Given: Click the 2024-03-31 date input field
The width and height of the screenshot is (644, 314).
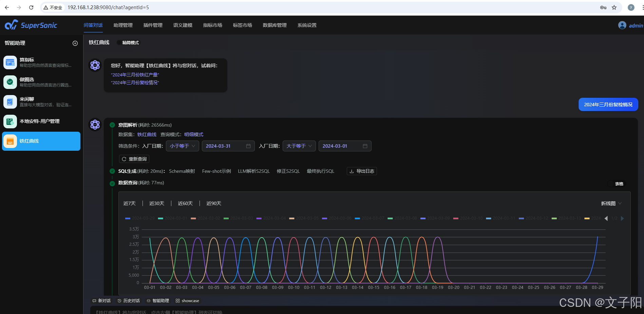Looking at the screenshot, I should click(228, 146).
